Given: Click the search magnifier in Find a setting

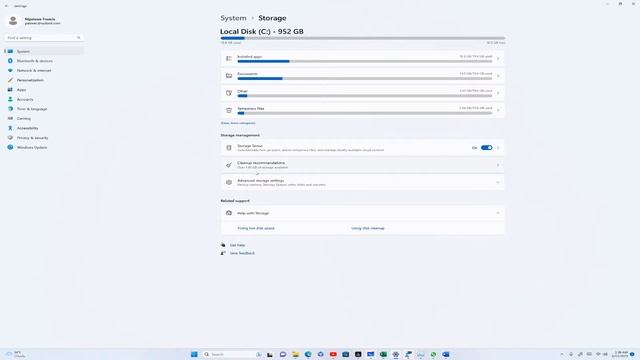Looking at the screenshot, I should pos(79,38).
